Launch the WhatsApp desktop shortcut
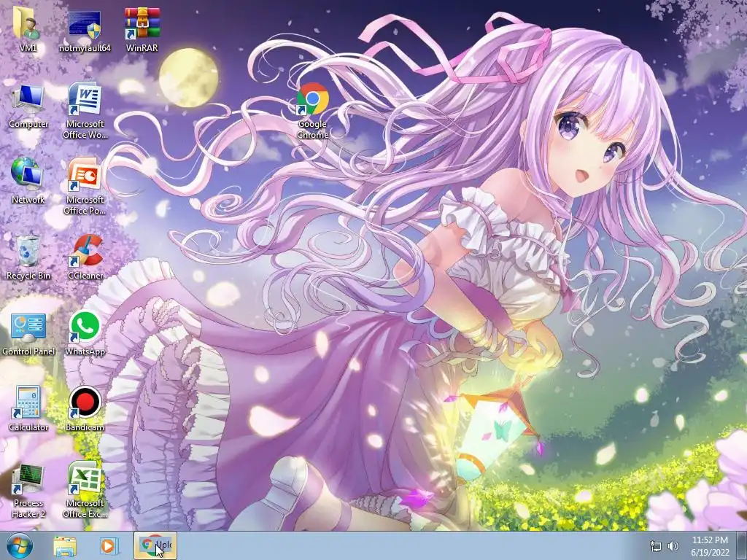The width and height of the screenshot is (747, 560). [x=85, y=333]
